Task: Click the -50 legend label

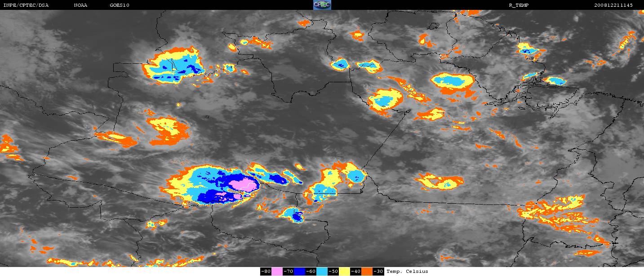Action: click(x=333, y=272)
